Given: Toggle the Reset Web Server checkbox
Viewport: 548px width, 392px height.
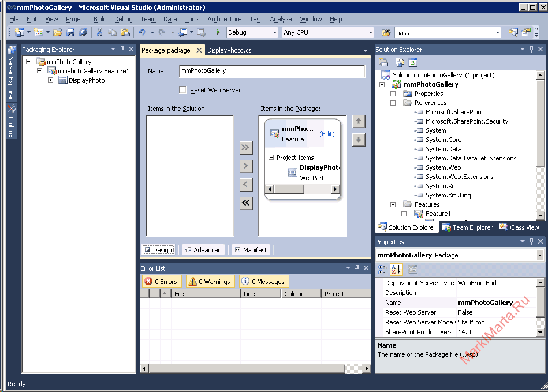Looking at the screenshot, I should click(182, 90).
